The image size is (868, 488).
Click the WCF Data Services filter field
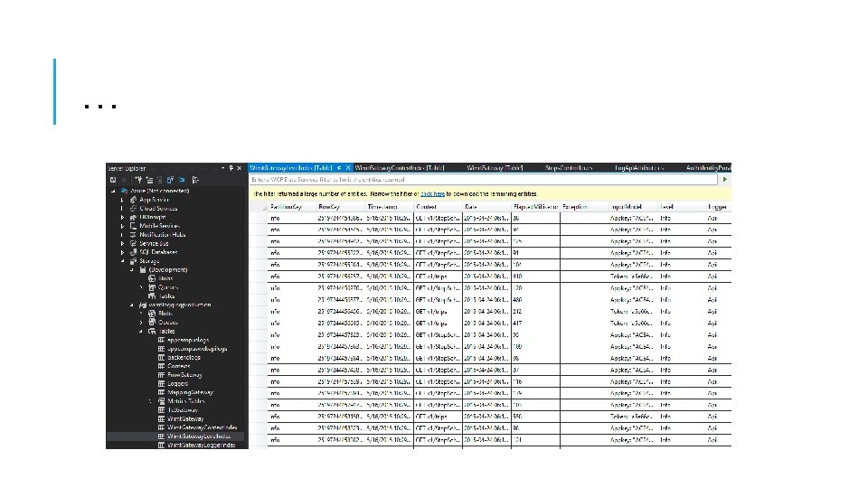pyautogui.click(x=483, y=180)
